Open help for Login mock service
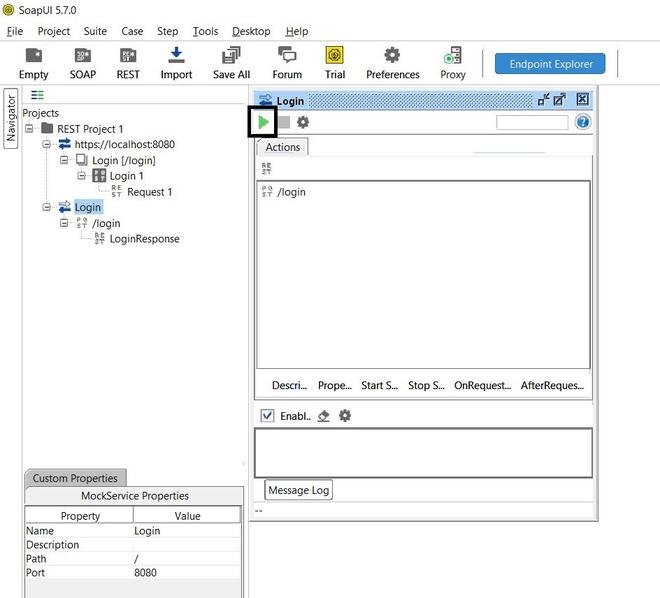This screenshot has width=660, height=598. tap(583, 122)
